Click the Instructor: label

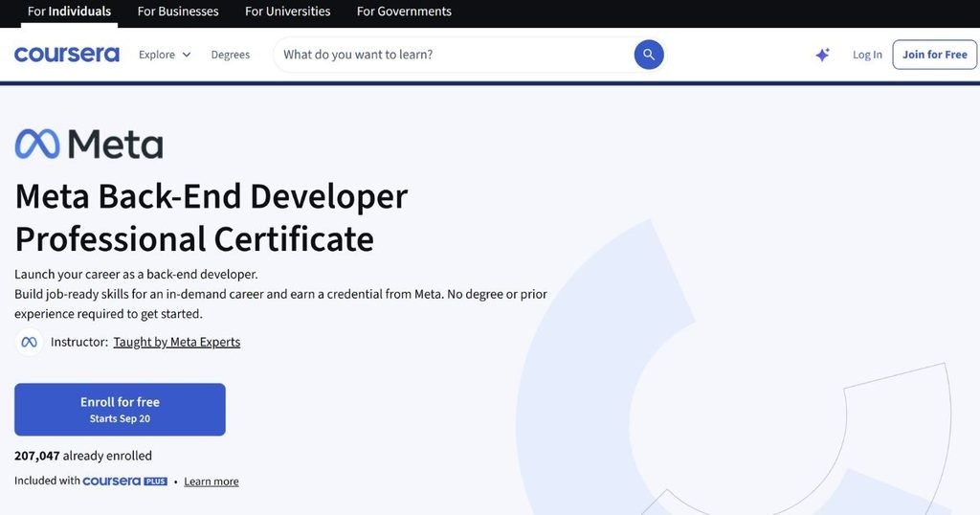coord(79,342)
